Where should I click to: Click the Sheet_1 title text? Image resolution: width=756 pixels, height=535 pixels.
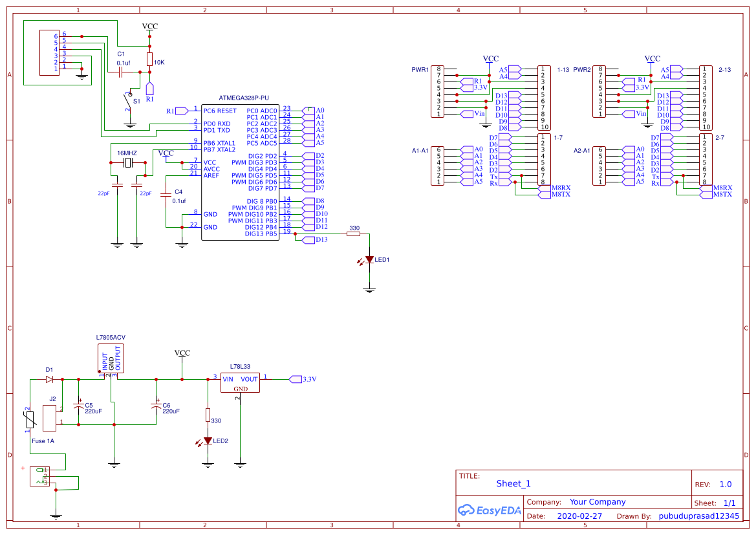[513, 483]
